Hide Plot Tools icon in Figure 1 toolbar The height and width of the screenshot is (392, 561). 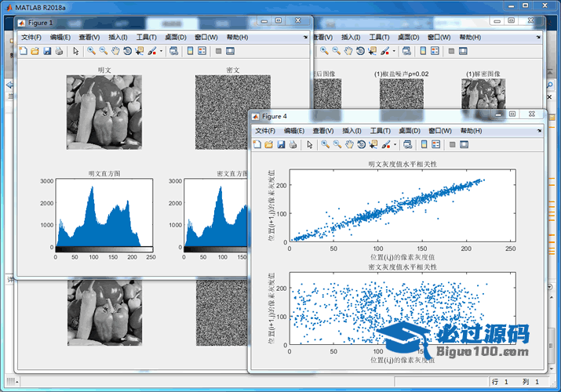219,51
